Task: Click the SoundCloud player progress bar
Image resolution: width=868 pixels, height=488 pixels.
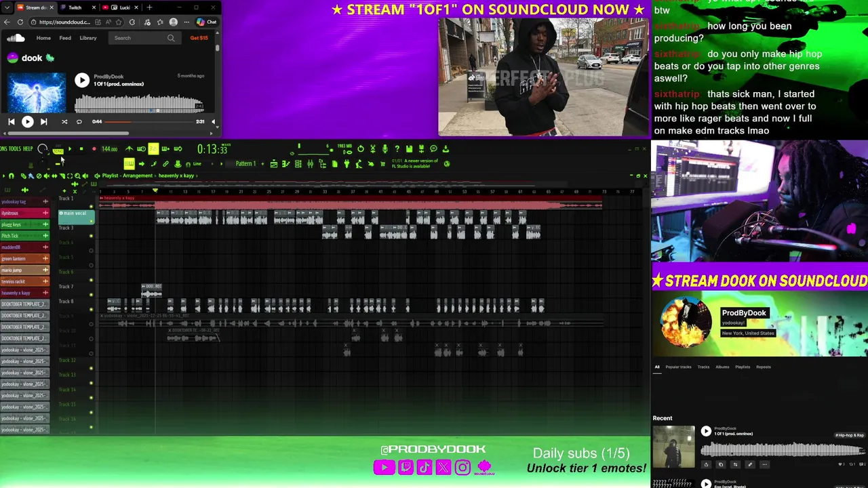Action: [149, 122]
